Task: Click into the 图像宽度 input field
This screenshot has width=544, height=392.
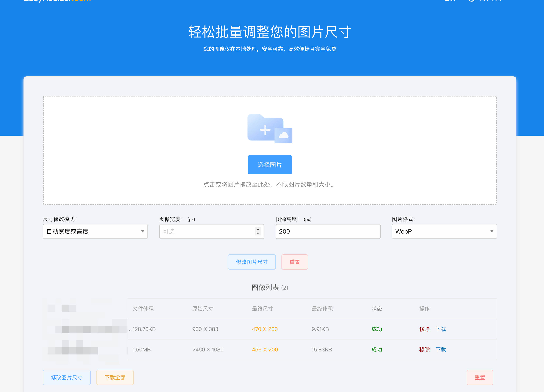Action: point(206,231)
